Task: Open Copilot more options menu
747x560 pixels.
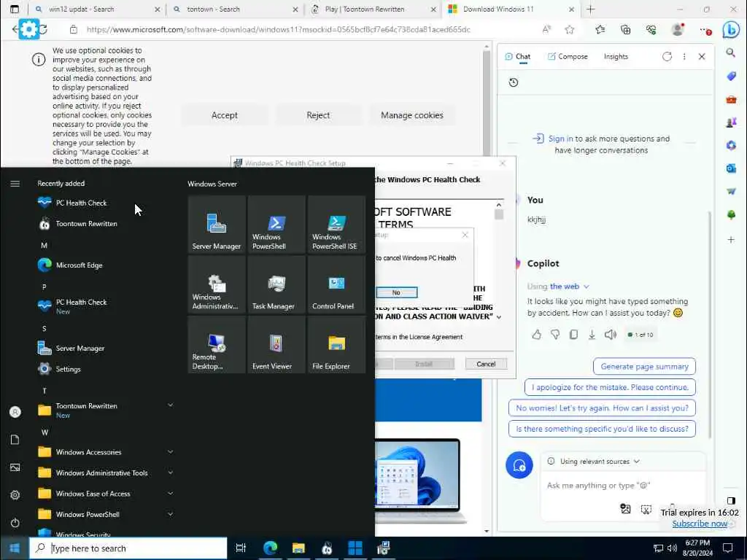Action: pos(684,57)
